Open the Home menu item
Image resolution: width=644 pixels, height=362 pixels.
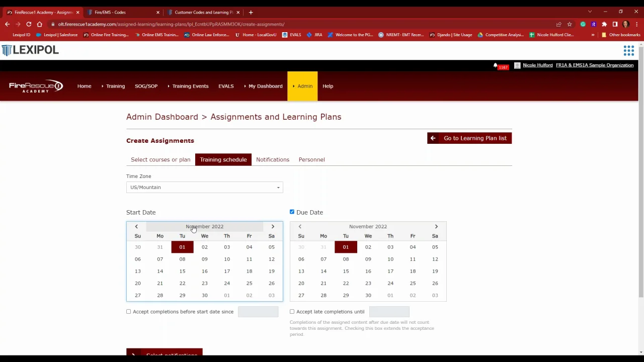click(84, 86)
